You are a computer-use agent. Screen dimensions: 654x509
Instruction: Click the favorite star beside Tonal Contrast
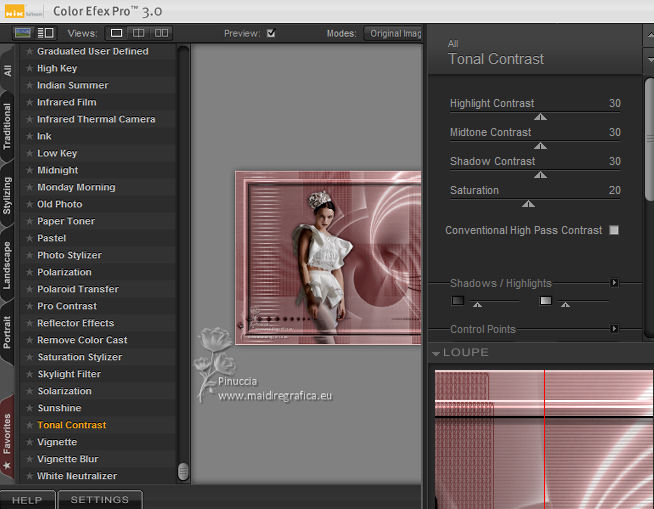click(30, 425)
